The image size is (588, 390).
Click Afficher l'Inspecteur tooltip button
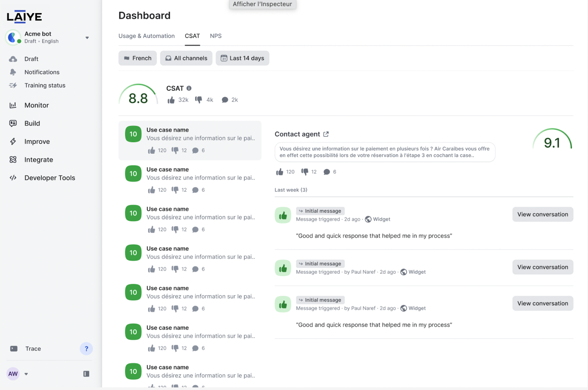(262, 4)
